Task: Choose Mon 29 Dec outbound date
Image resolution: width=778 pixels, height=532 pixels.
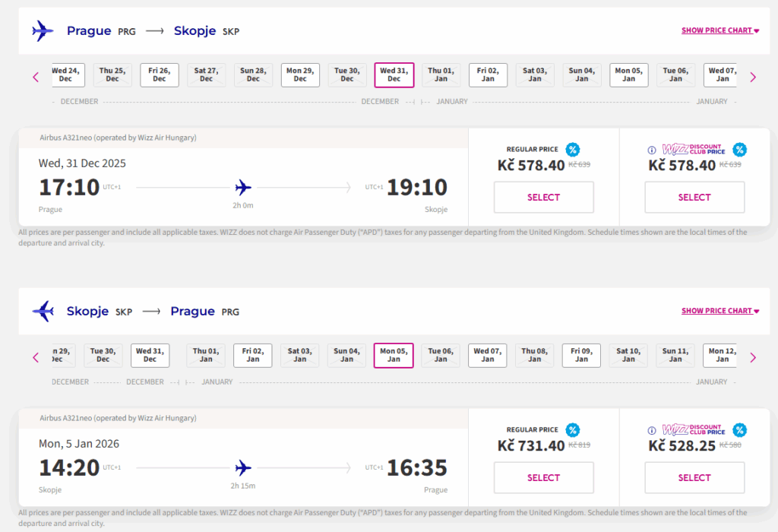Action: tap(300, 74)
